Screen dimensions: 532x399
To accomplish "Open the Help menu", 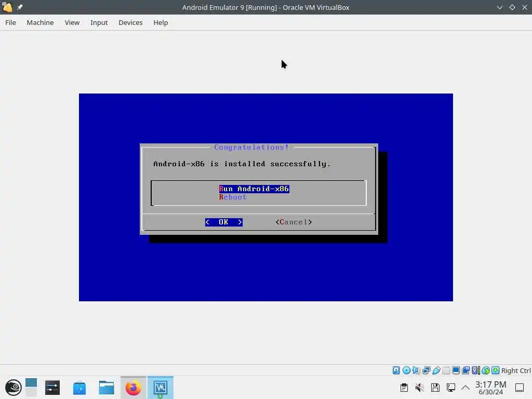I will 161,22.
